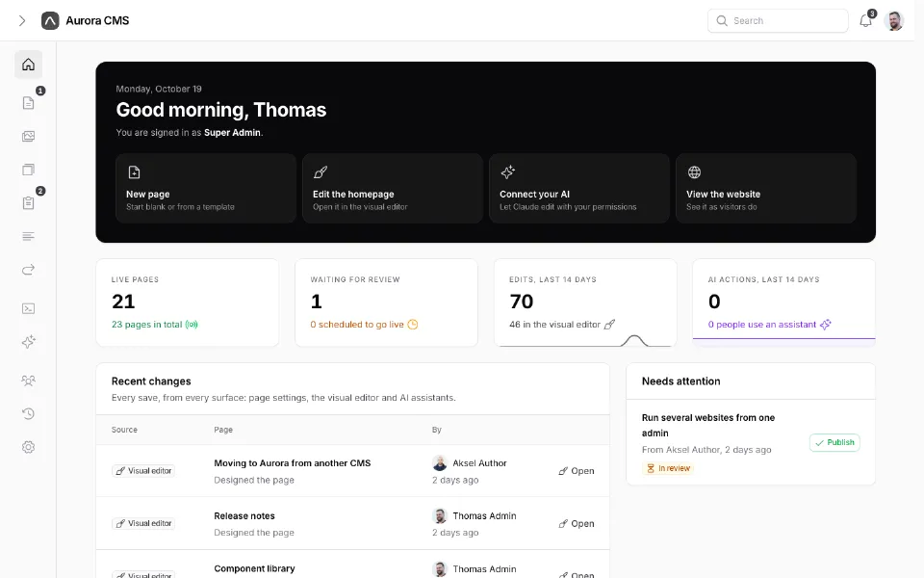Open the Live Pages stat card
This screenshot has width=924, height=578.
click(x=188, y=302)
